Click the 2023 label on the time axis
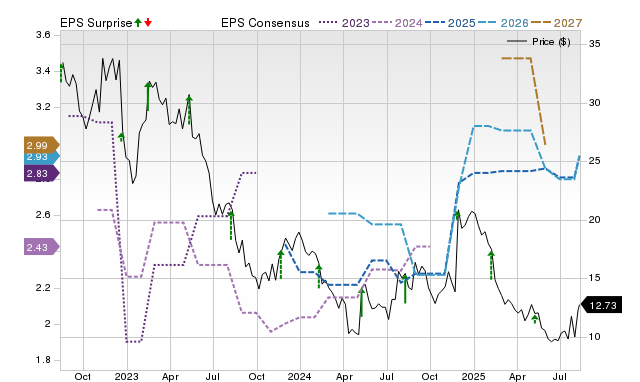The width and height of the screenshot is (640, 382). tap(127, 376)
